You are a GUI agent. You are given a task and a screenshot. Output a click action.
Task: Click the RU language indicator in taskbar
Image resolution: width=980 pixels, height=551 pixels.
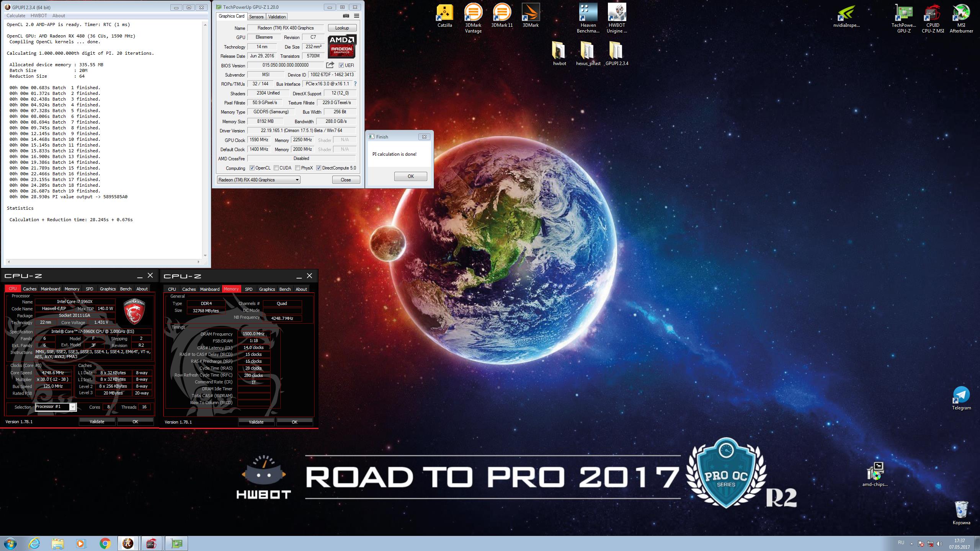tap(901, 543)
